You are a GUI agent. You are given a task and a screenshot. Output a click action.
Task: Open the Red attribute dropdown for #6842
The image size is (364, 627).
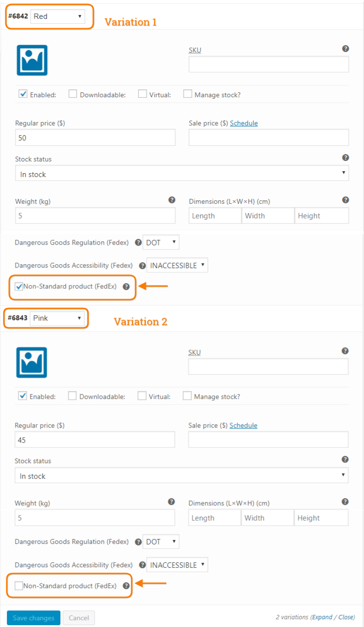coord(57,17)
